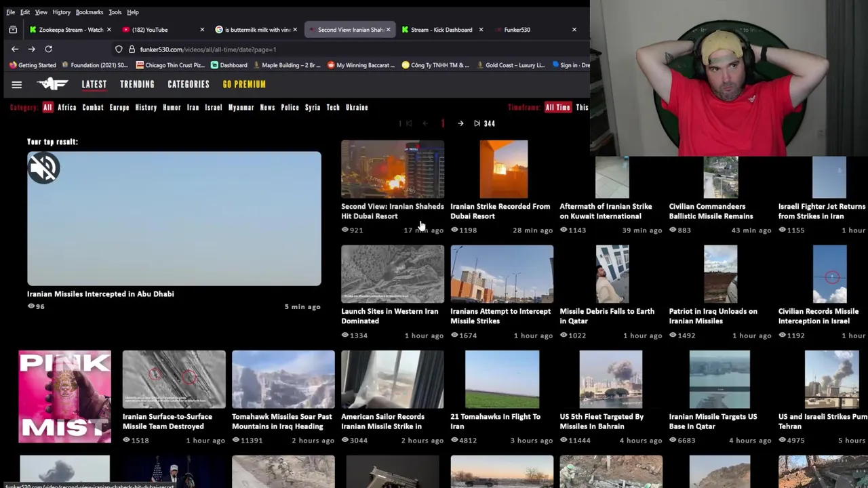
Task: Switch to the Zookeepa Stream tab
Action: (x=71, y=30)
